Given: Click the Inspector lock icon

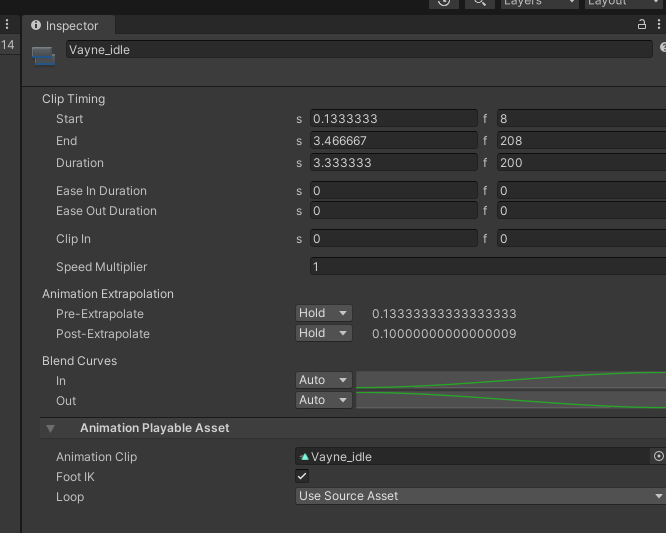Looking at the screenshot, I should 642,25.
